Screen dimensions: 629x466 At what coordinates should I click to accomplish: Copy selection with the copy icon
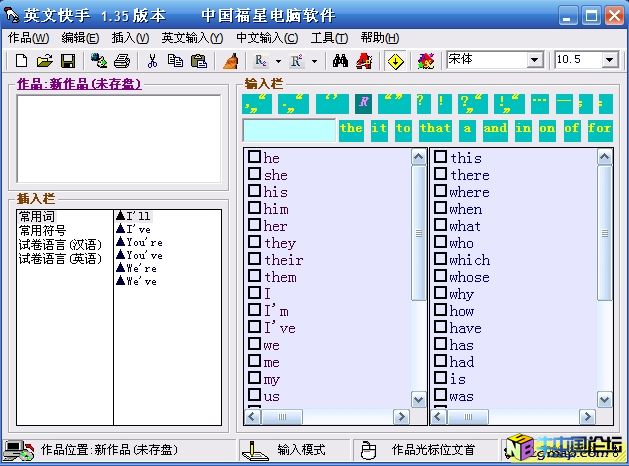[x=175, y=61]
